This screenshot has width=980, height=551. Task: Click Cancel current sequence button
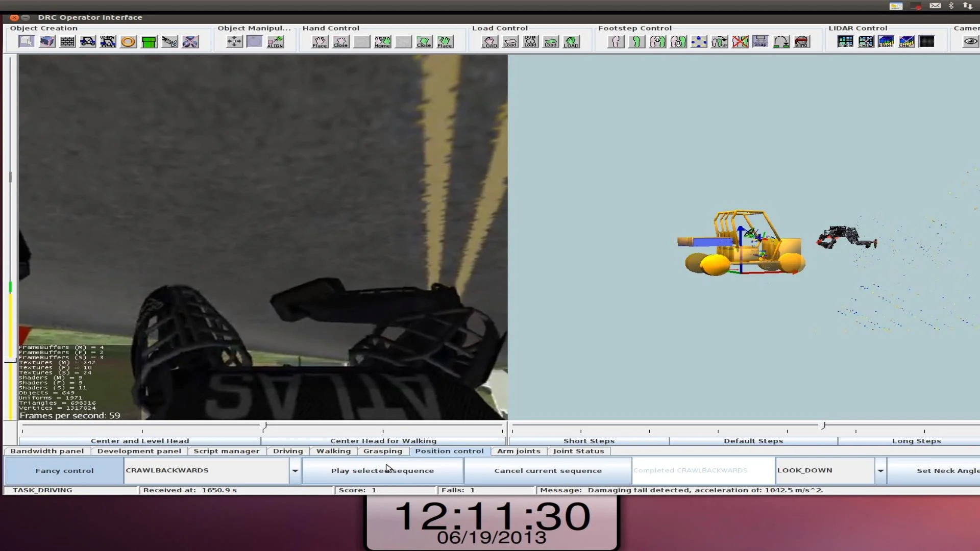(x=548, y=470)
